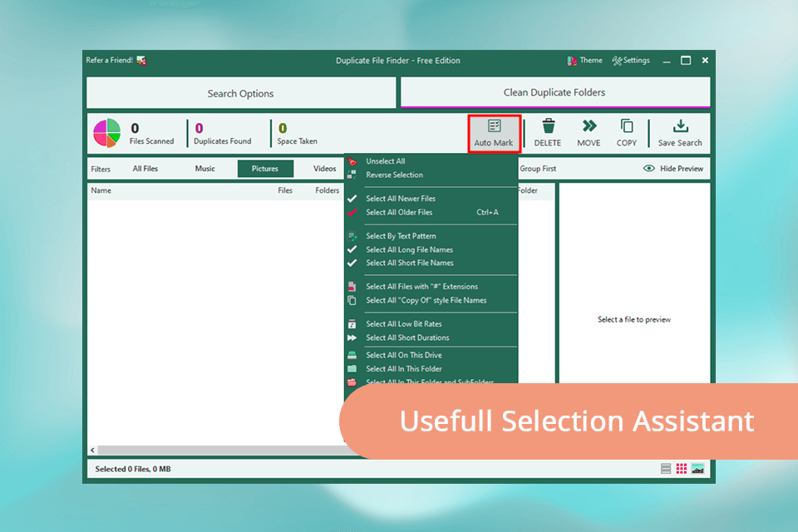798x532 pixels.
Task: Sort by the Files column header
Action: coord(285,190)
